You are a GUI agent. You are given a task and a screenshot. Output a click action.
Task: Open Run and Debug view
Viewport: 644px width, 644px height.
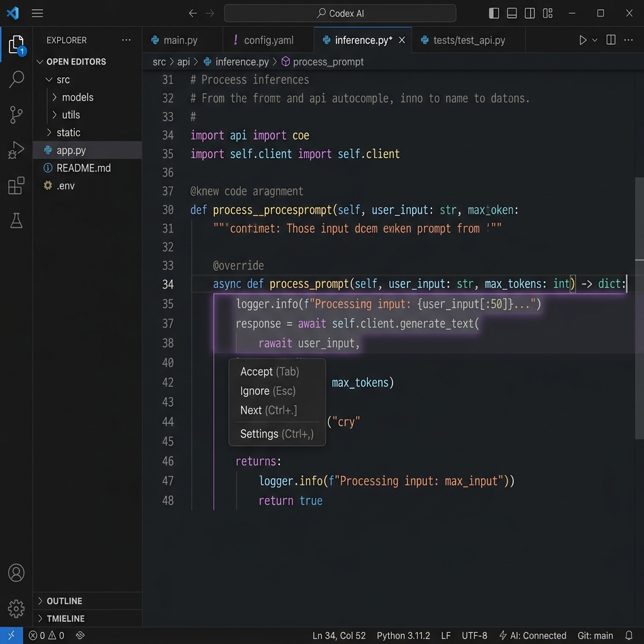click(x=16, y=150)
